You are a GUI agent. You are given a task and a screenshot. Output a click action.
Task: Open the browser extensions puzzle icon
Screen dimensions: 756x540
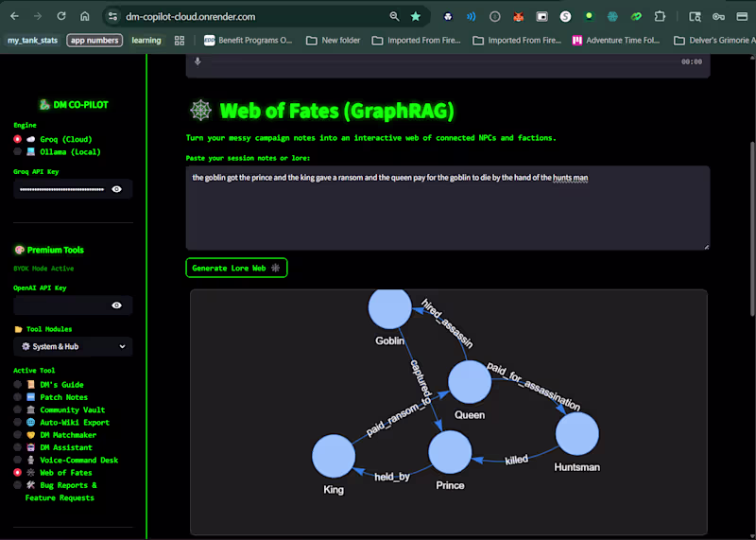pos(660,16)
